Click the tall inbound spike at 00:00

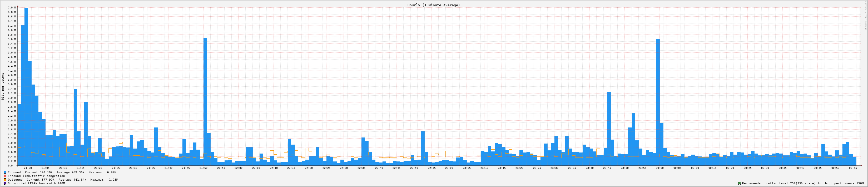(658, 101)
